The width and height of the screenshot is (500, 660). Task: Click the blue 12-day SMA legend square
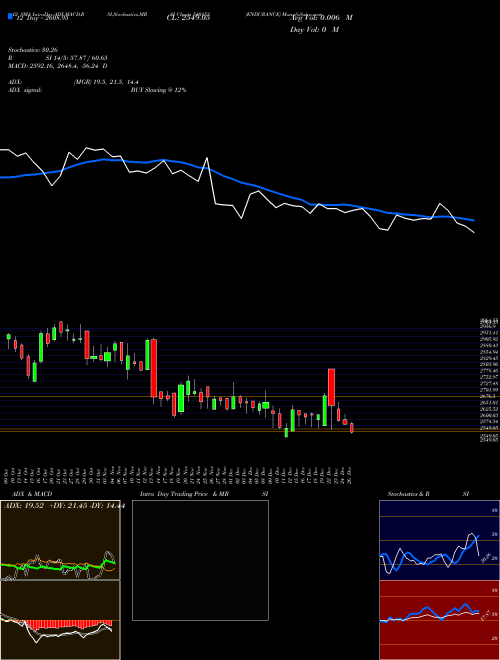click(10, 17)
